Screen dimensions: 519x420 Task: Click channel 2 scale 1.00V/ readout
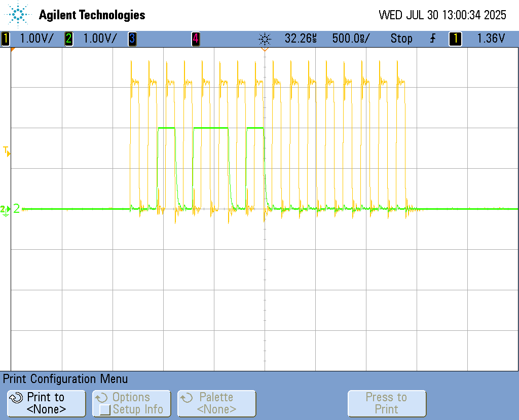pos(100,39)
